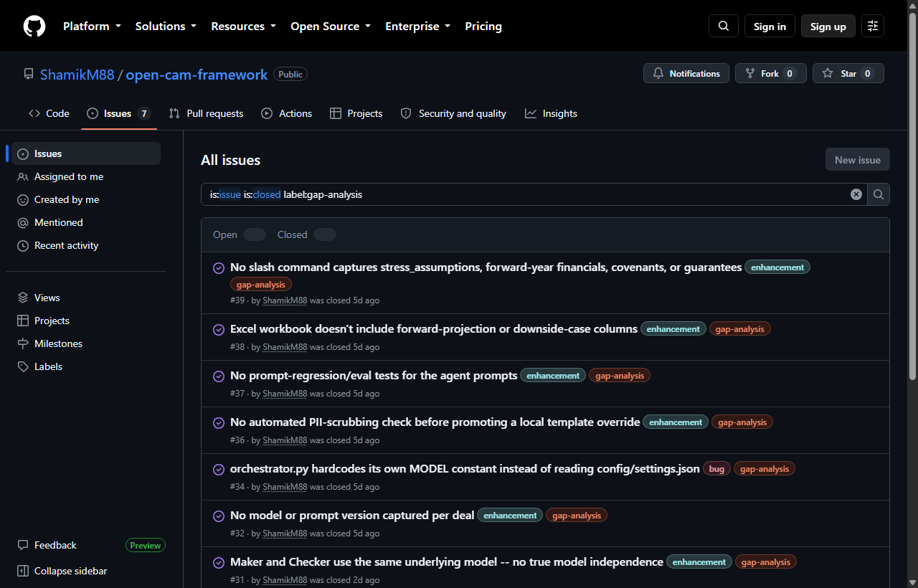
Task: Switch to the Pull requests tab
Action: [206, 113]
